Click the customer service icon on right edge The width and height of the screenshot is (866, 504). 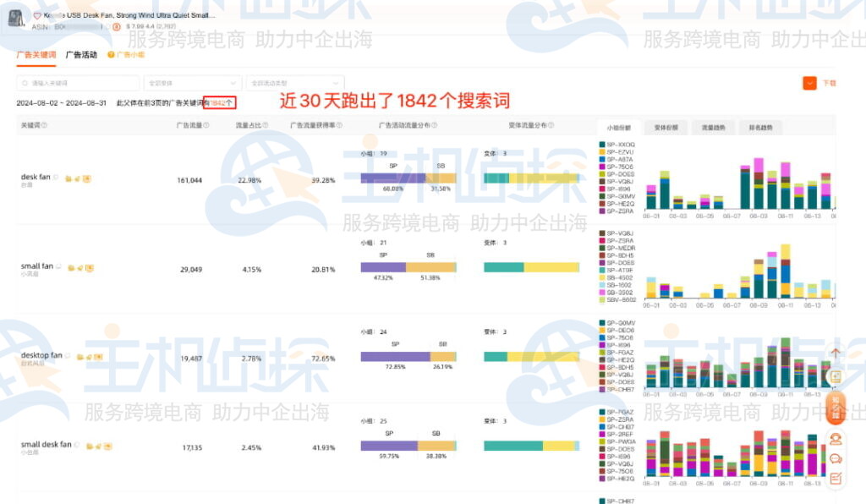click(x=836, y=439)
